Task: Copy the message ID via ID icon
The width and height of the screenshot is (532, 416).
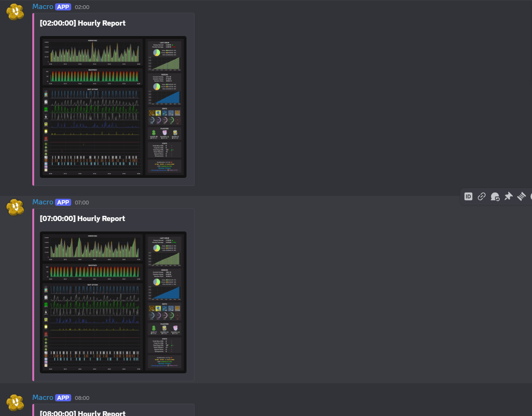Action: coord(468,197)
